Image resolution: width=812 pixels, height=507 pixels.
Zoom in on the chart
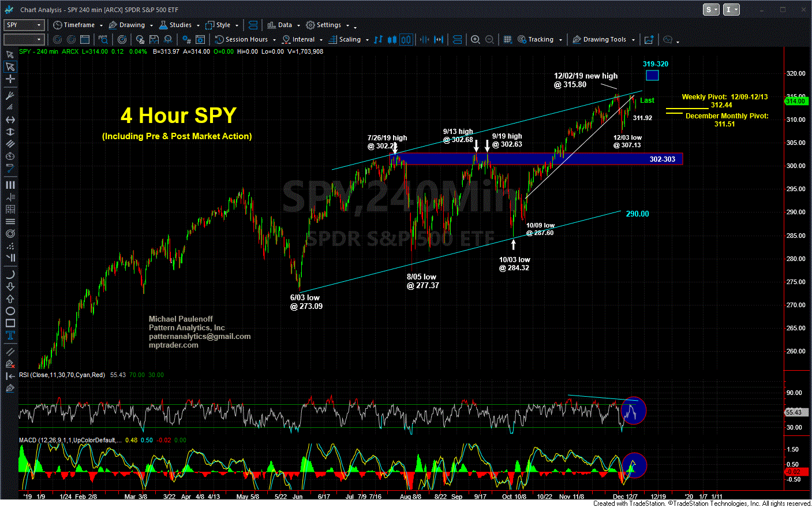point(475,39)
